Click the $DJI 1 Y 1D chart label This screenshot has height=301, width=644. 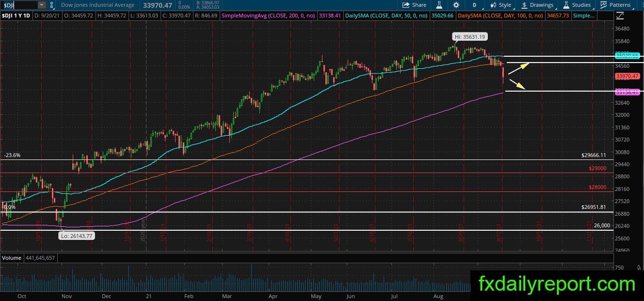tap(15, 16)
